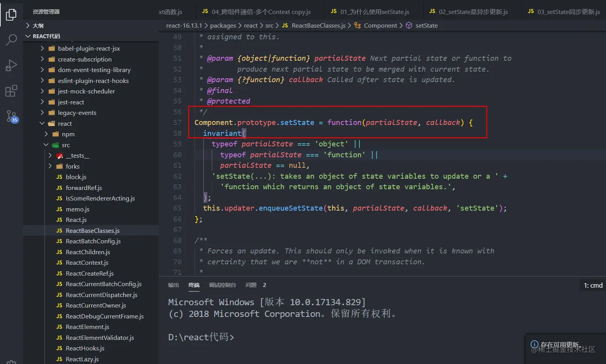Click the folder icon of babel-plugin-react-jsx

pyautogui.click(x=52, y=48)
